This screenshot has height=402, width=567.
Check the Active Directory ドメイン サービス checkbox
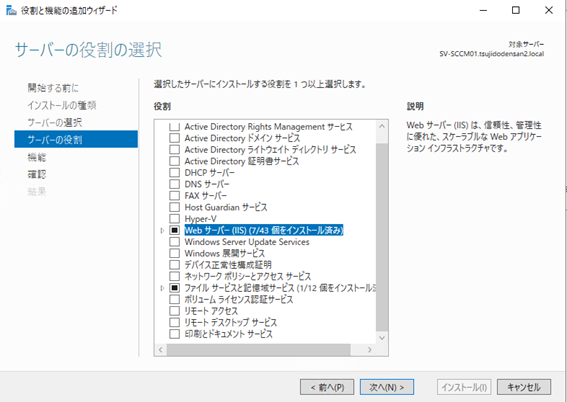(175, 138)
